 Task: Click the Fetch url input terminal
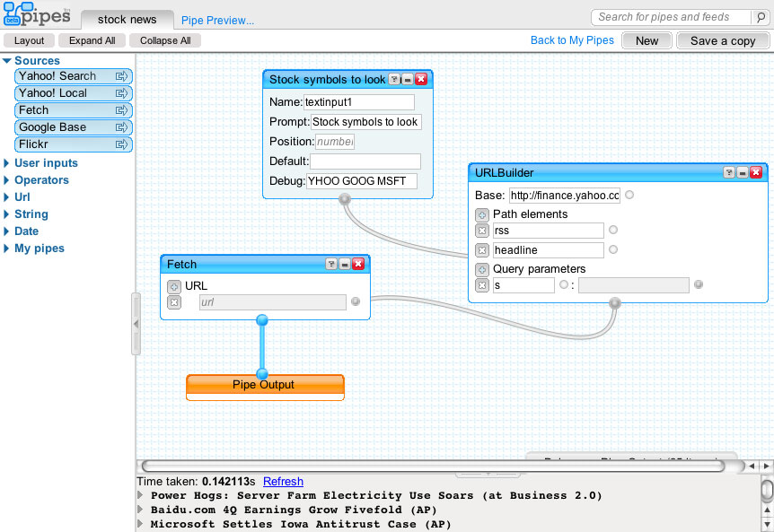tap(356, 301)
